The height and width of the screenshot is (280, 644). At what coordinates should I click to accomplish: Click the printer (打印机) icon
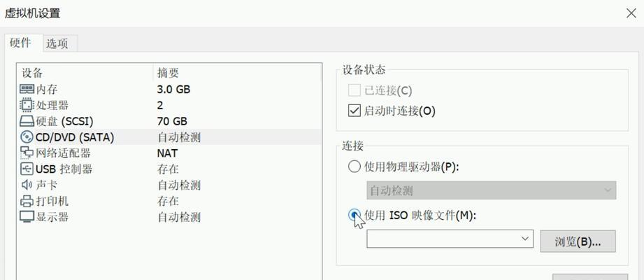coord(27,201)
